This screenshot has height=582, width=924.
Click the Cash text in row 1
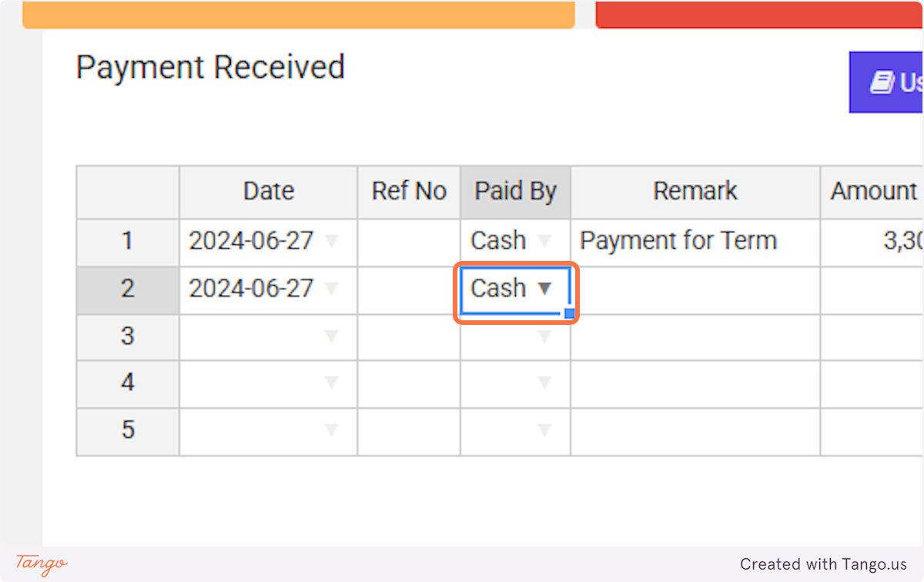pyautogui.click(x=498, y=241)
